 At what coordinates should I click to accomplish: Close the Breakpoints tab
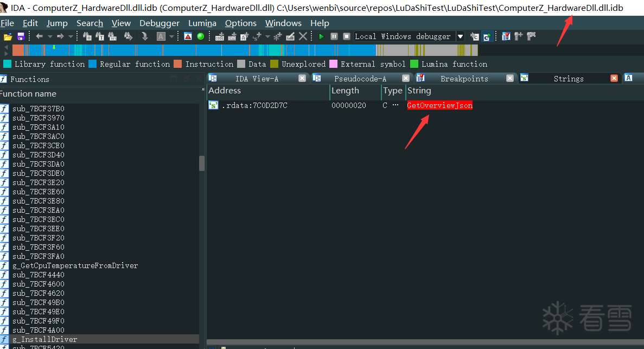509,78
